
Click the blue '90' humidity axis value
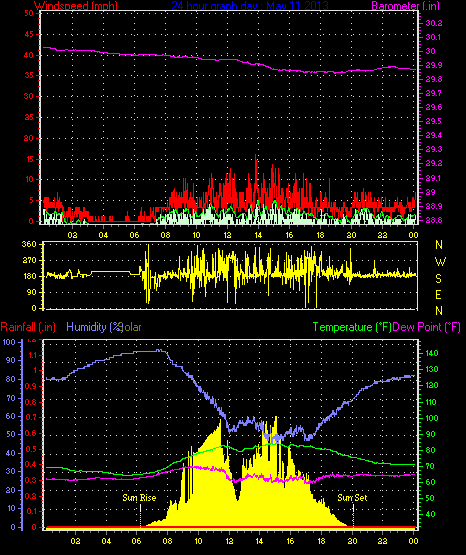point(11,360)
